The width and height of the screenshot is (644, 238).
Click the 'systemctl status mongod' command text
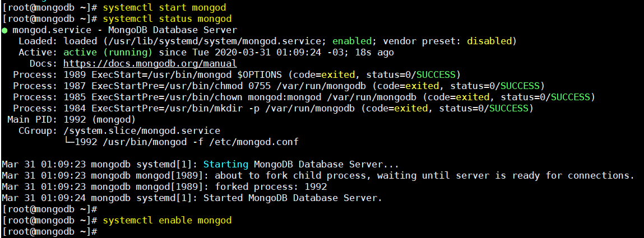[167, 19]
